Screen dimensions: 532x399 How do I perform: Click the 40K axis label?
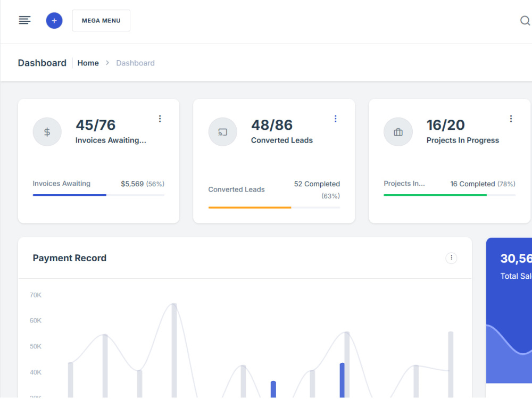click(35, 372)
